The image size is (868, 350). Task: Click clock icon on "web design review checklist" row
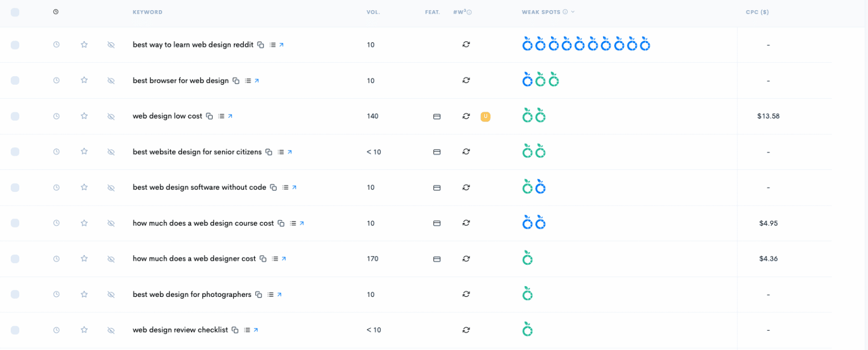pyautogui.click(x=57, y=330)
